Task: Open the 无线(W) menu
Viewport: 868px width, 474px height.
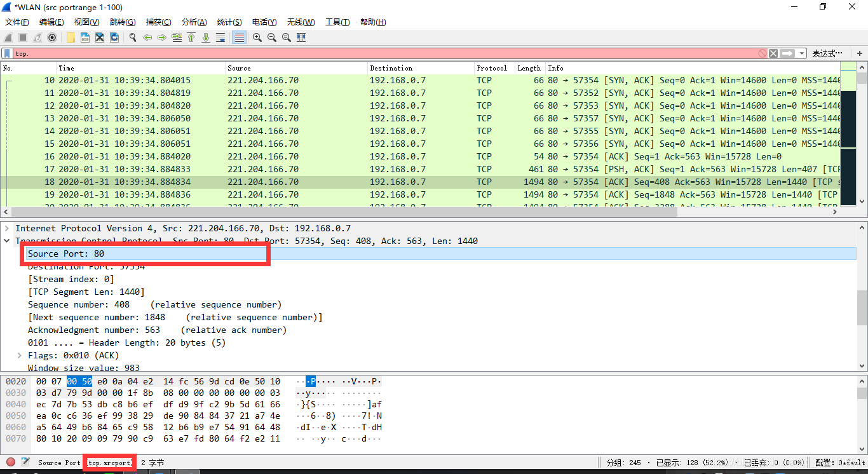Action: coord(301,22)
